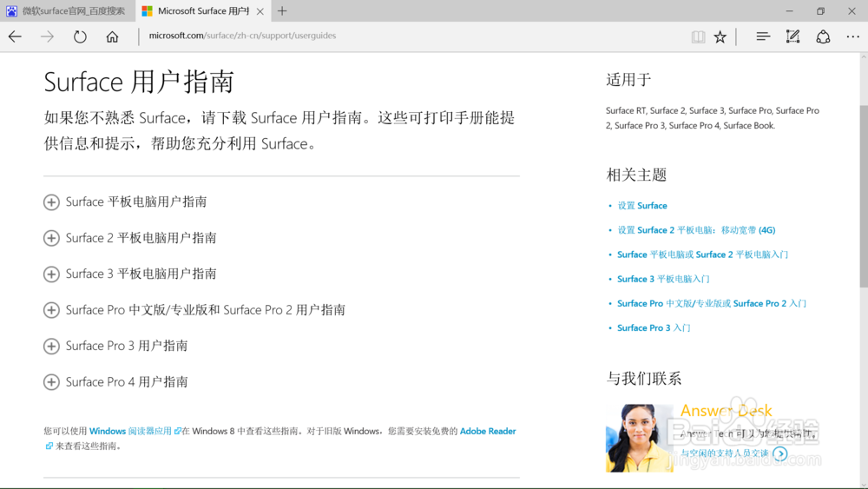This screenshot has width=868, height=489.
Task: Make a web note with pen icon
Action: 792,36
